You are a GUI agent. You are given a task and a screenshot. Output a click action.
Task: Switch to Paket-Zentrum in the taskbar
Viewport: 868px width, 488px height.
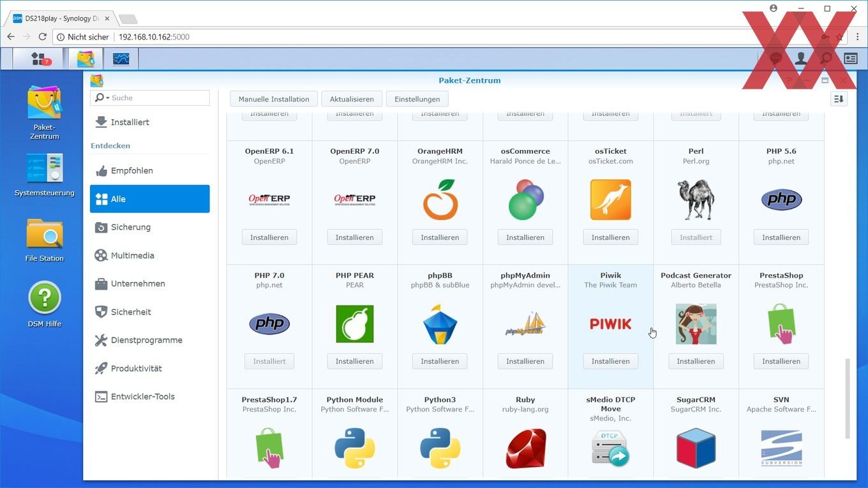click(86, 59)
